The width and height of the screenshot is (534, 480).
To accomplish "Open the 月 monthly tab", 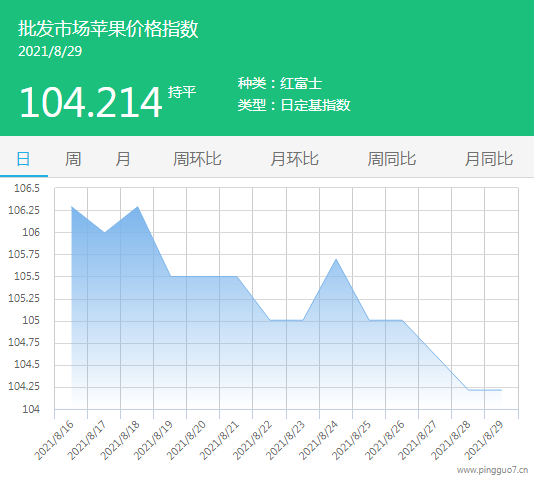I will coord(123,159).
